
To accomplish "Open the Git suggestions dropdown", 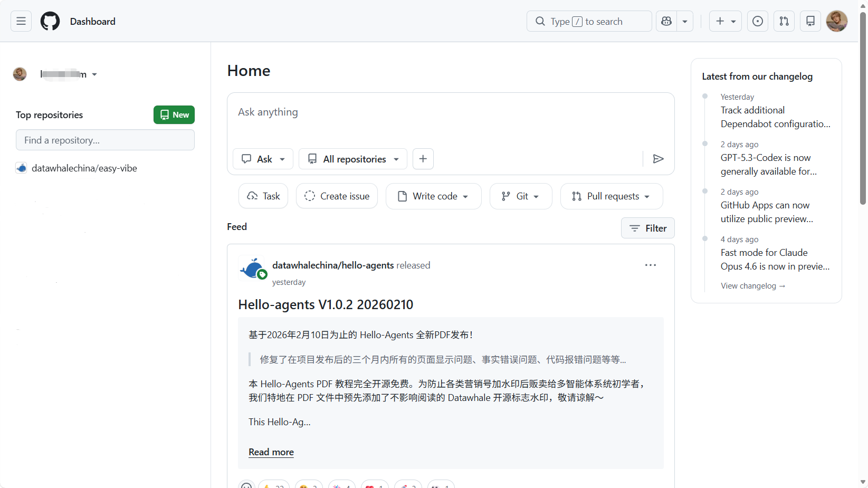I will [x=520, y=196].
